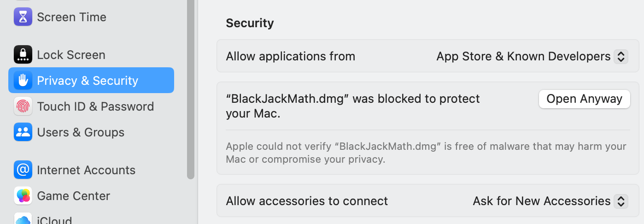Click the Lock Screen padlock icon
Screen dimensions: 644x224
pyautogui.click(x=23, y=55)
